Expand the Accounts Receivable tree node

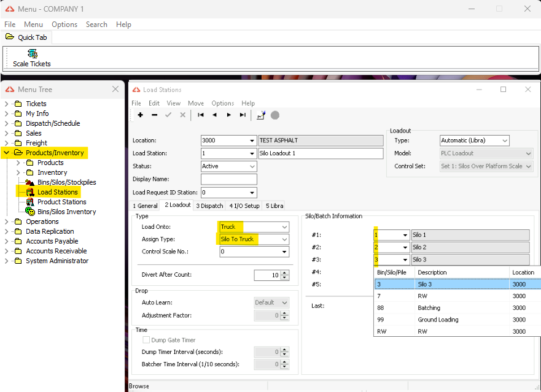click(7, 251)
